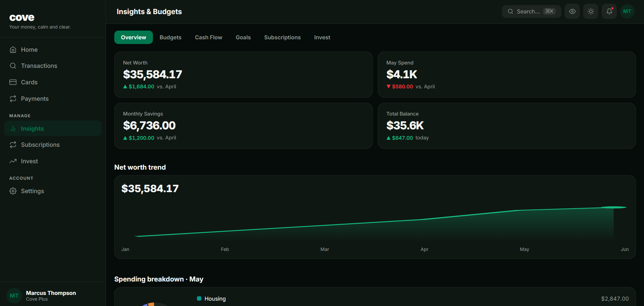Open the Net Worth card
Screen dimensions: 644x306
[x=243, y=75]
